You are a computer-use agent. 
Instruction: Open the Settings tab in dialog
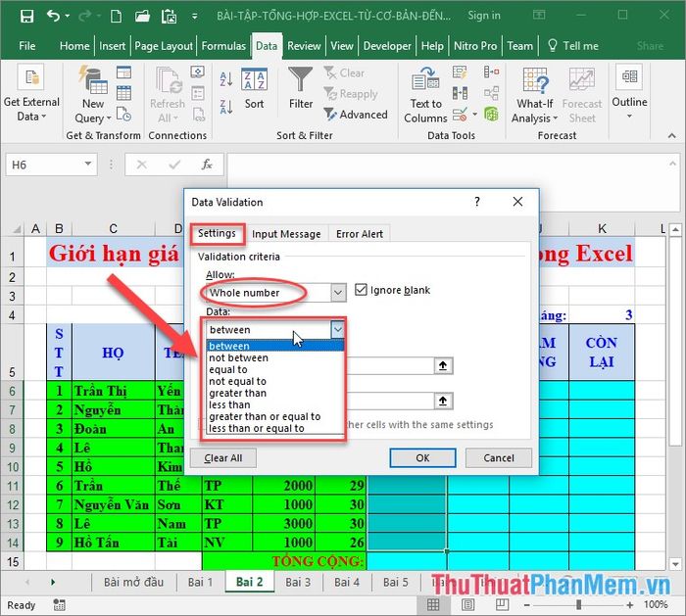click(217, 233)
